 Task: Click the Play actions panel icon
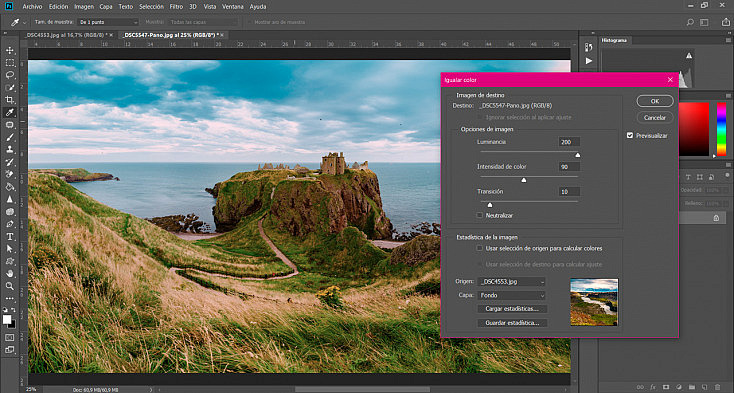click(589, 61)
